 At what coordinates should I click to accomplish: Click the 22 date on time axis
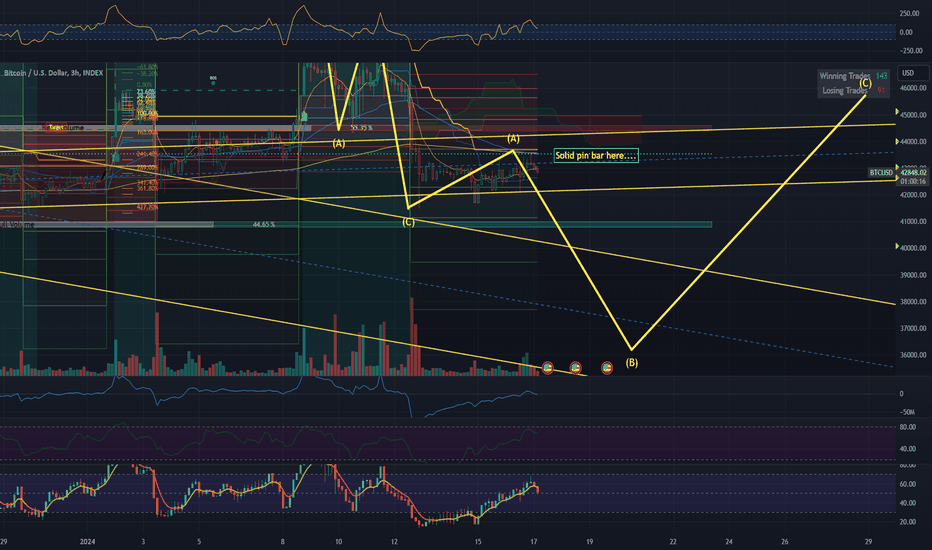coord(673,542)
